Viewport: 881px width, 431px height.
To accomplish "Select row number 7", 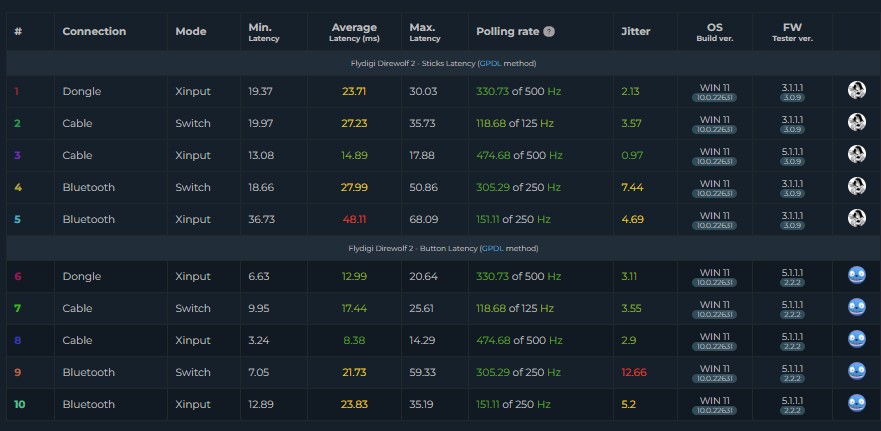I will click(17, 308).
